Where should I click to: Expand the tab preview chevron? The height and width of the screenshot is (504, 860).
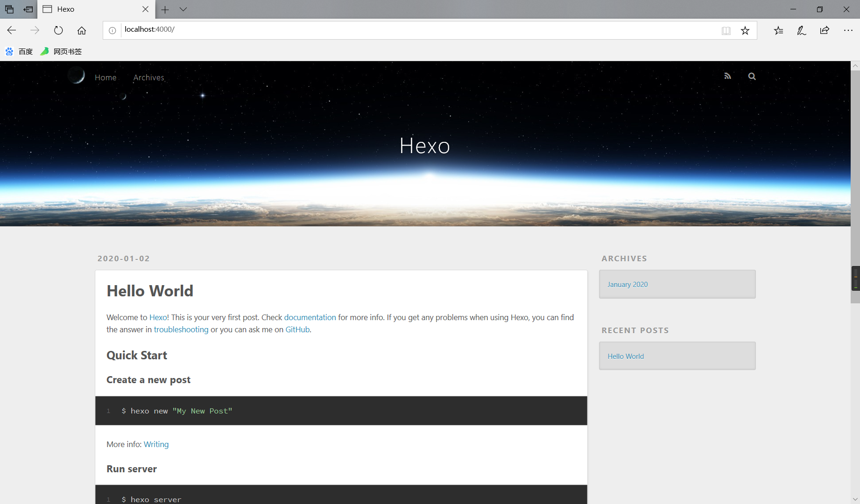(x=183, y=9)
